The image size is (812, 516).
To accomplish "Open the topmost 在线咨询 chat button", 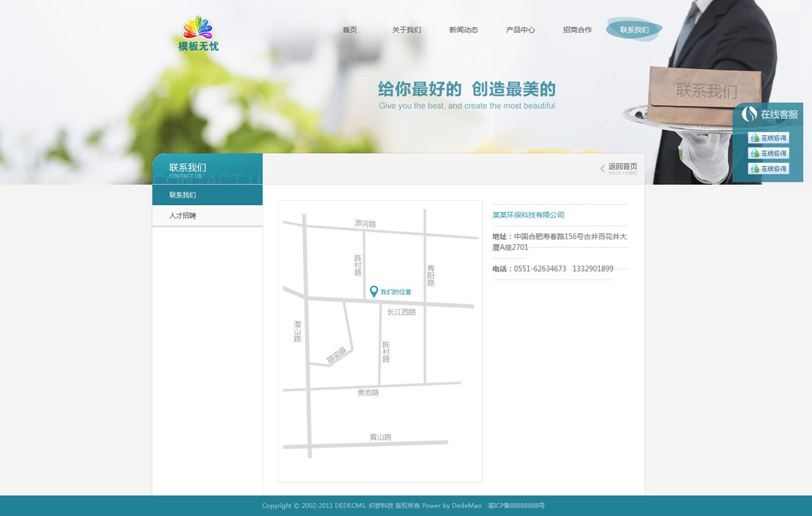I will [768, 138].
